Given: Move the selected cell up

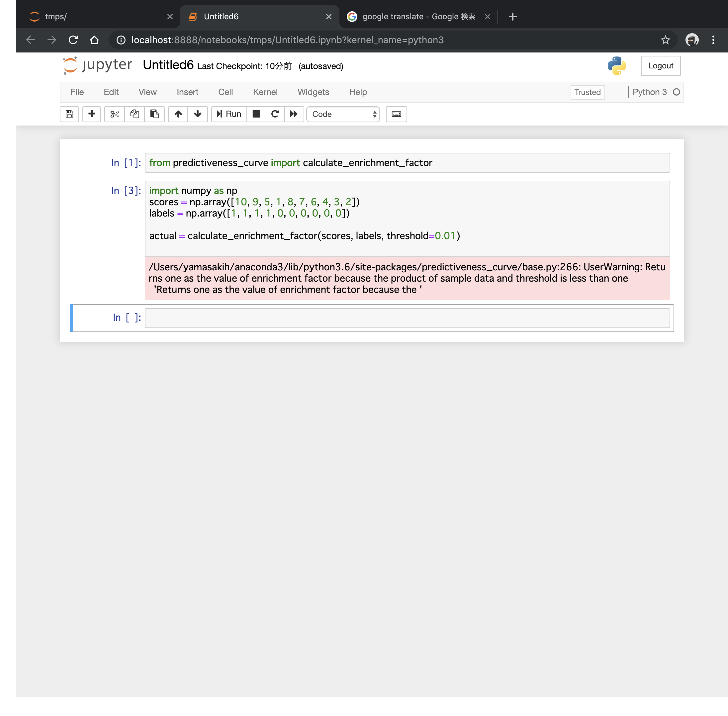Looking at the screenshot, I should 178,114.
